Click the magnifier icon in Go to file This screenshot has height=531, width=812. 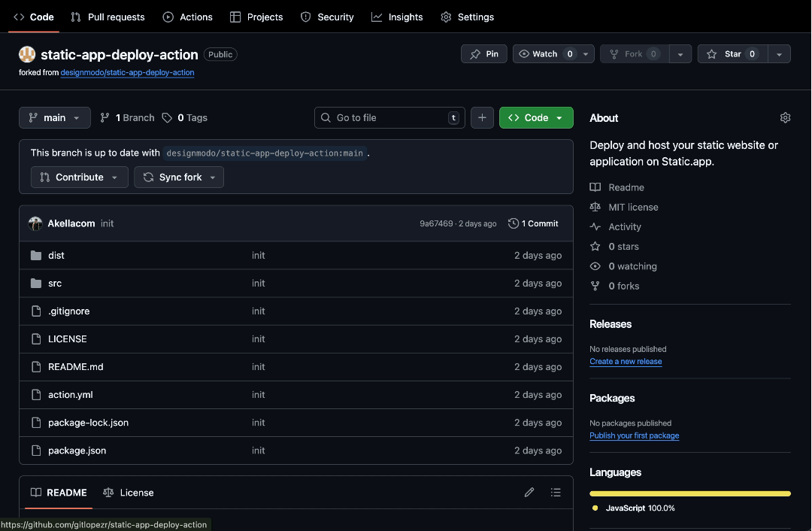pos(326,117)
